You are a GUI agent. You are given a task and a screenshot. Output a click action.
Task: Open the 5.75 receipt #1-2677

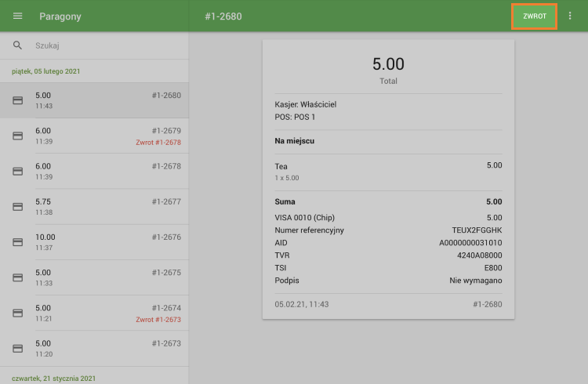pyautogui.click(x=102, y=207)
